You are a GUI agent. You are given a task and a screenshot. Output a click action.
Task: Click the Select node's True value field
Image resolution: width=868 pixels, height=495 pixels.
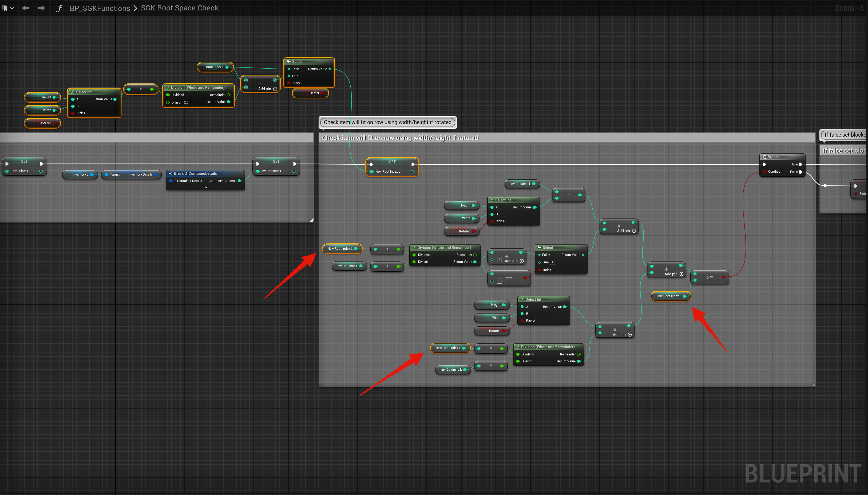(x=552, y=262)
